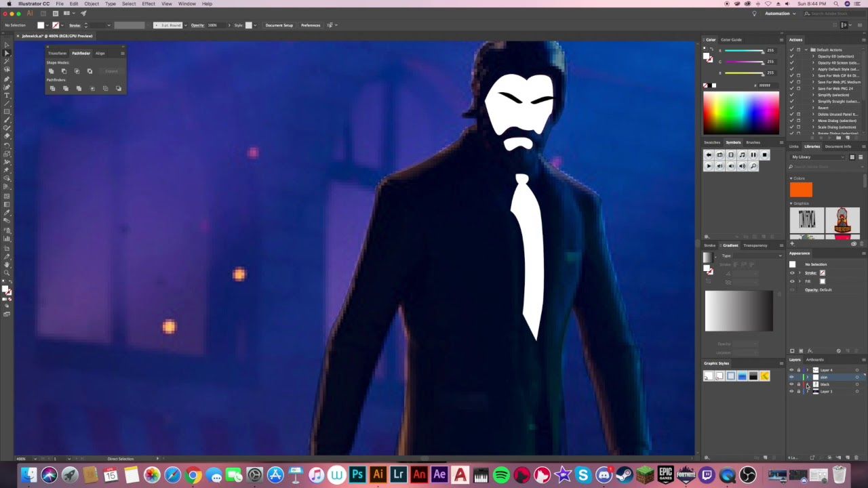This screenshot has height=488, width=868.
Task: Click the yellow B slider in Color panel
Action: pos(745,73)
